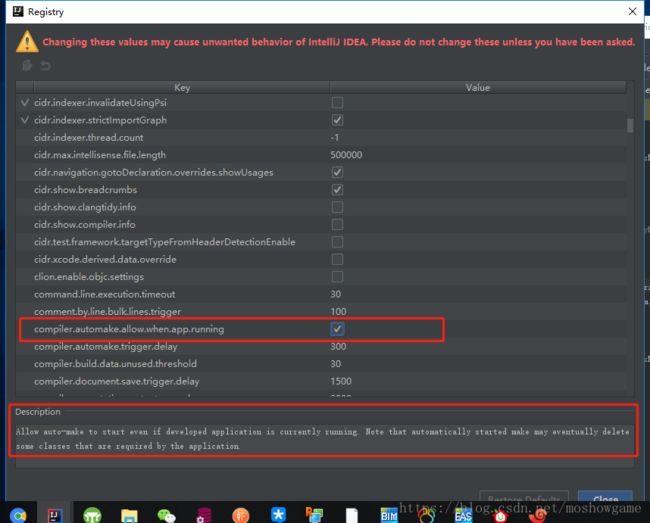Toggle targetTypeFromHeaderDetectionEnable checkbox

coord(337,242)
